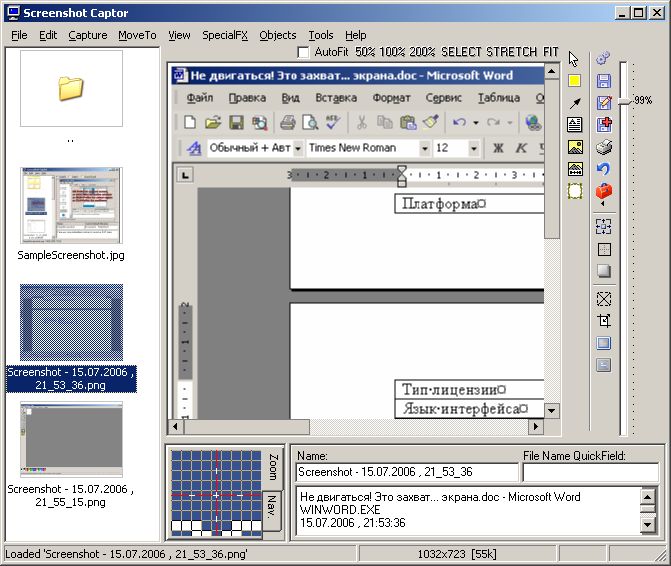
Task: Open the Objects menu
Action: (278, 35)
